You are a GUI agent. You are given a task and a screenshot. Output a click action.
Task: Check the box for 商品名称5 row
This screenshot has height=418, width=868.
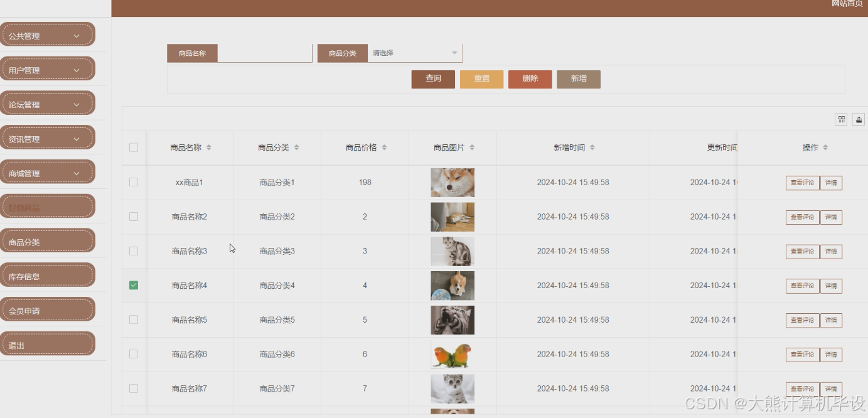[x=134, y=319]
